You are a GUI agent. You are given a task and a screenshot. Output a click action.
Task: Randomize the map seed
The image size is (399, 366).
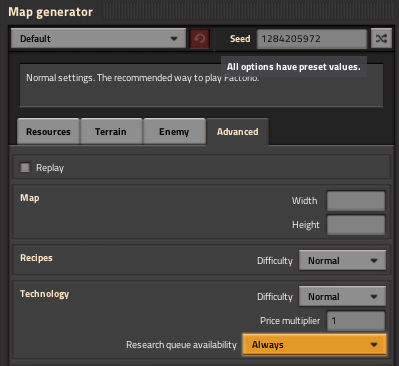(381, 39)
